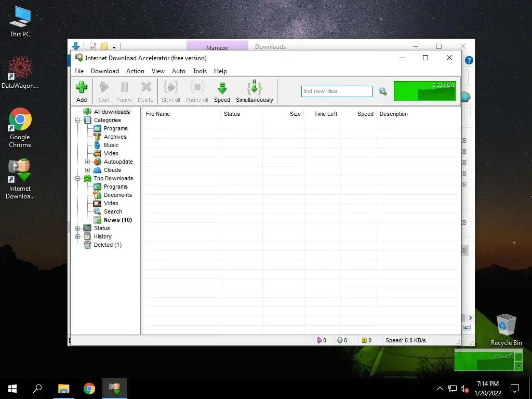This screenshot has height=399, width=532.
Task: Select the History tree node
Action: click(102, 236)
